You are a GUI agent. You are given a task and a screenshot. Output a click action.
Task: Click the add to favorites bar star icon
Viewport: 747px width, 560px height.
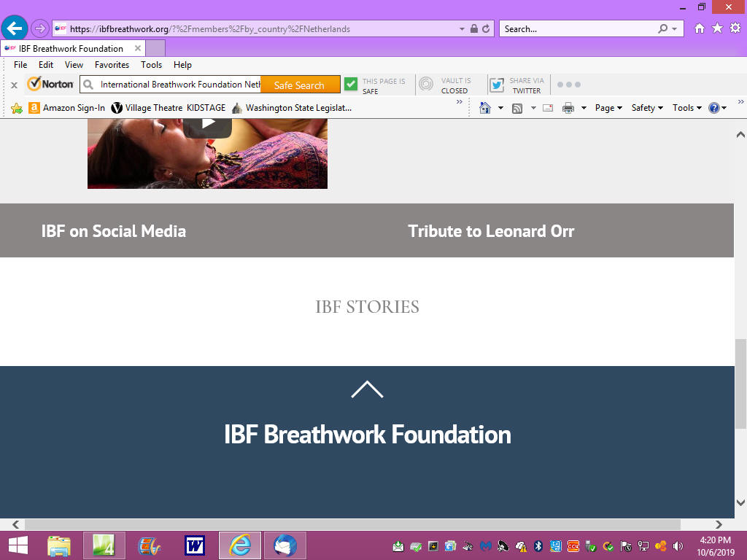click(x=17, y=108)
